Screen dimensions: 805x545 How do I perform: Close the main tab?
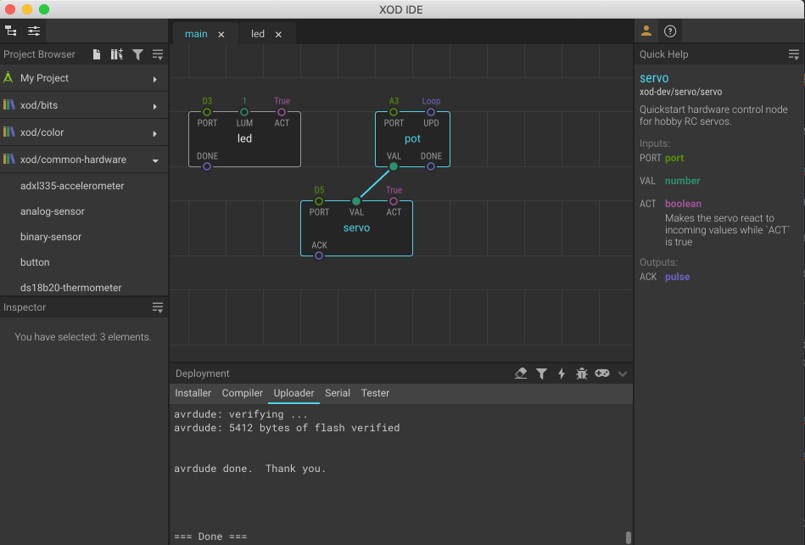coord(221,34)
